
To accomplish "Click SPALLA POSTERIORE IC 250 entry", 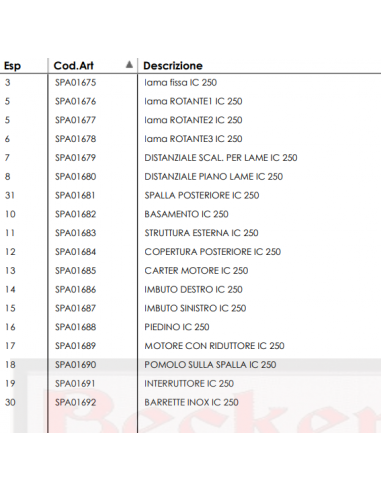I will [202, 195].
